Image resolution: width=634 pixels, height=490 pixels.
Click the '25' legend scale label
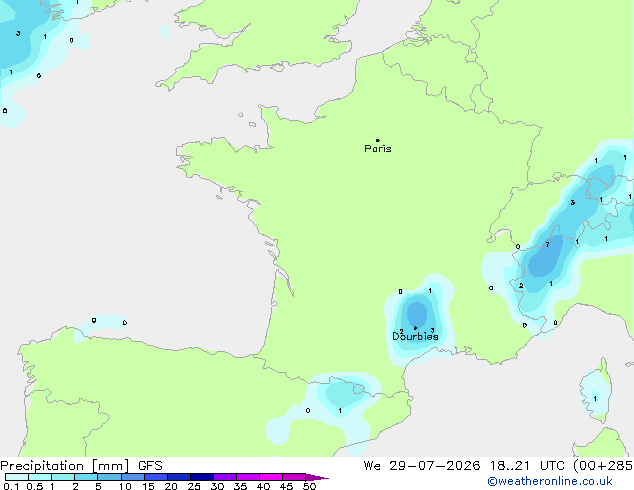194,486
